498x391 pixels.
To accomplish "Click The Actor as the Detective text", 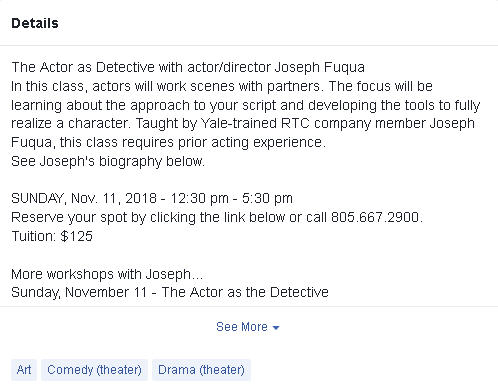I will pyautogui.click(x=245, y=292).
